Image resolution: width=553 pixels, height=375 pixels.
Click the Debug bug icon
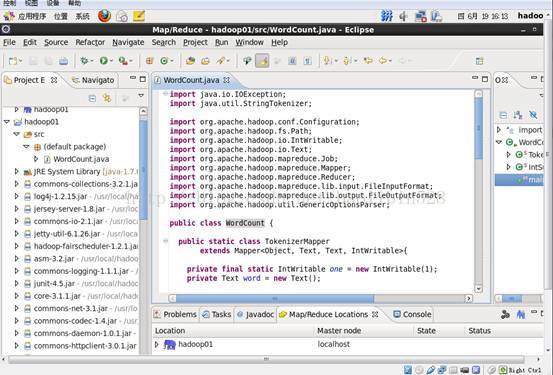[x=84, y=61]
